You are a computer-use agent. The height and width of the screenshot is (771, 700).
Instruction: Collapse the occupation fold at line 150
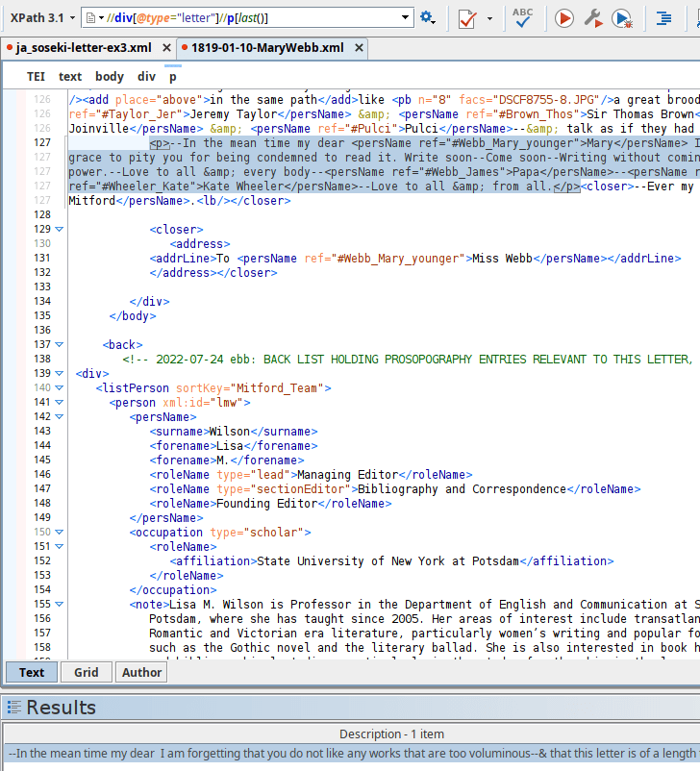pyautogui.click(x=59, y=532)
